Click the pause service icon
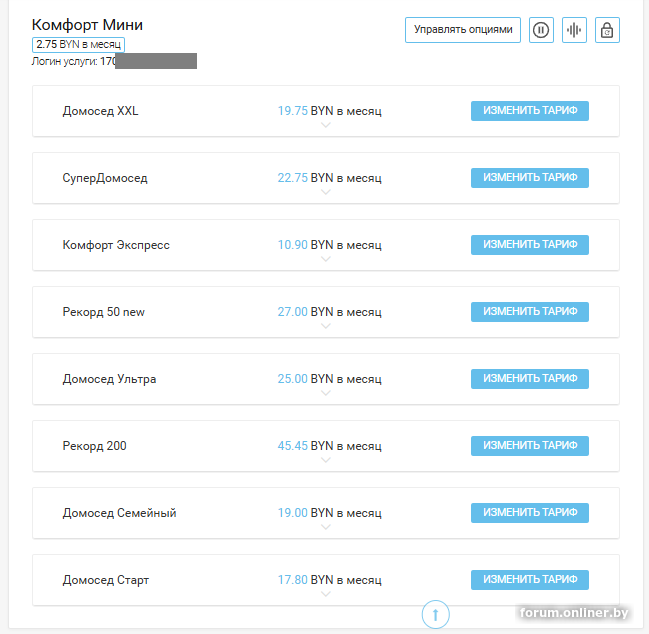Screen dimensions: 649x634 tap(541, 30)
